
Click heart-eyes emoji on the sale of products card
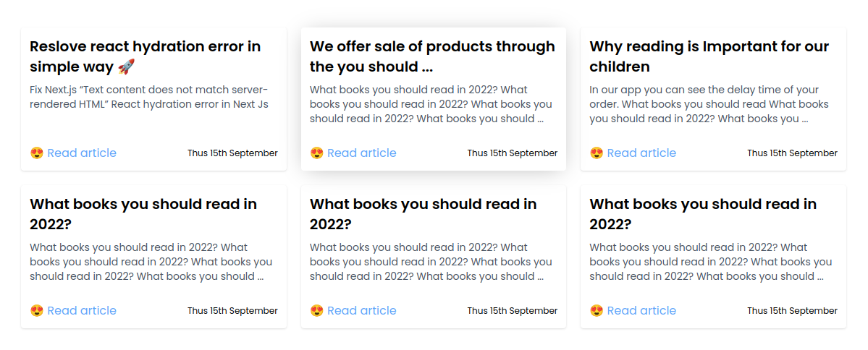click(x=316, y=153)
